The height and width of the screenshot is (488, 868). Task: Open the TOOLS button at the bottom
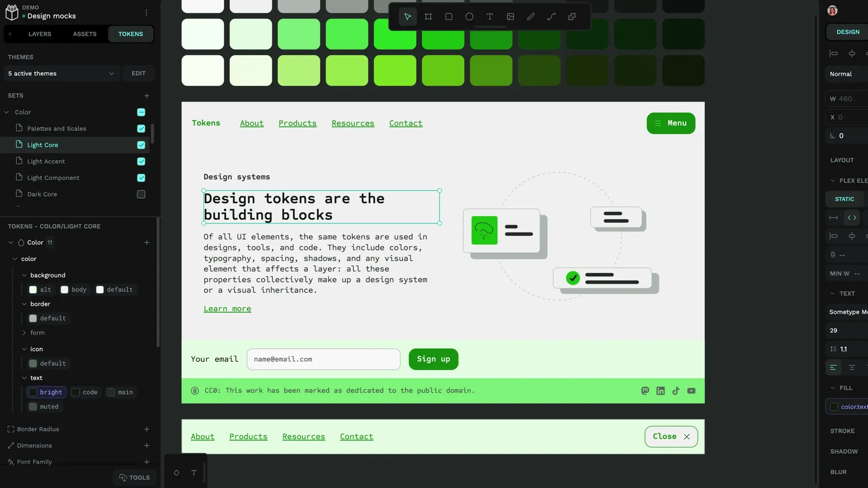point(134,477)
